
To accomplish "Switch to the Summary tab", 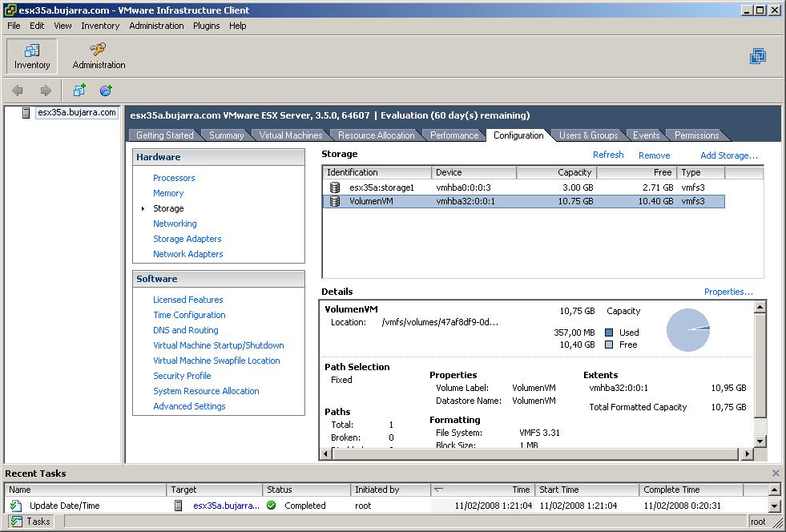I will click(226, 135).
